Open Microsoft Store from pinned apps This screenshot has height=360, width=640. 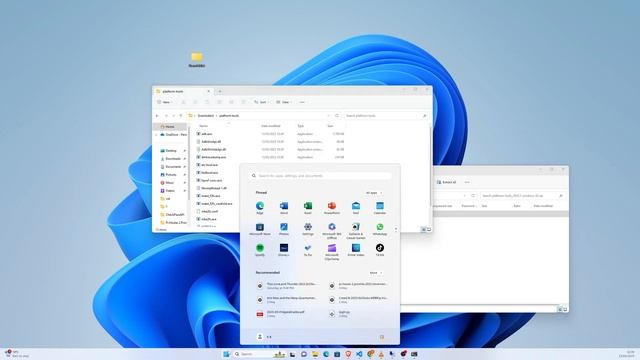[260, 229]
